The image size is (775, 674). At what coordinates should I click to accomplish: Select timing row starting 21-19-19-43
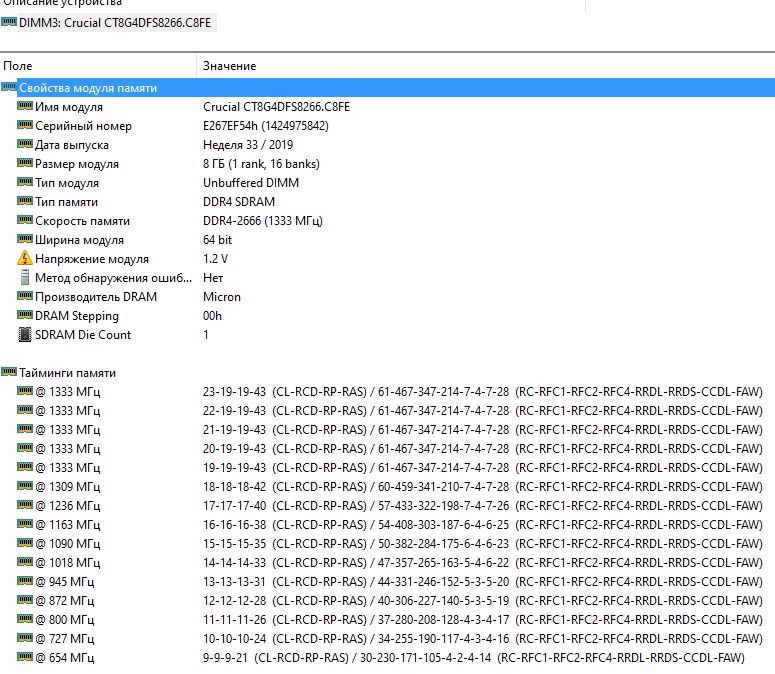482,429
